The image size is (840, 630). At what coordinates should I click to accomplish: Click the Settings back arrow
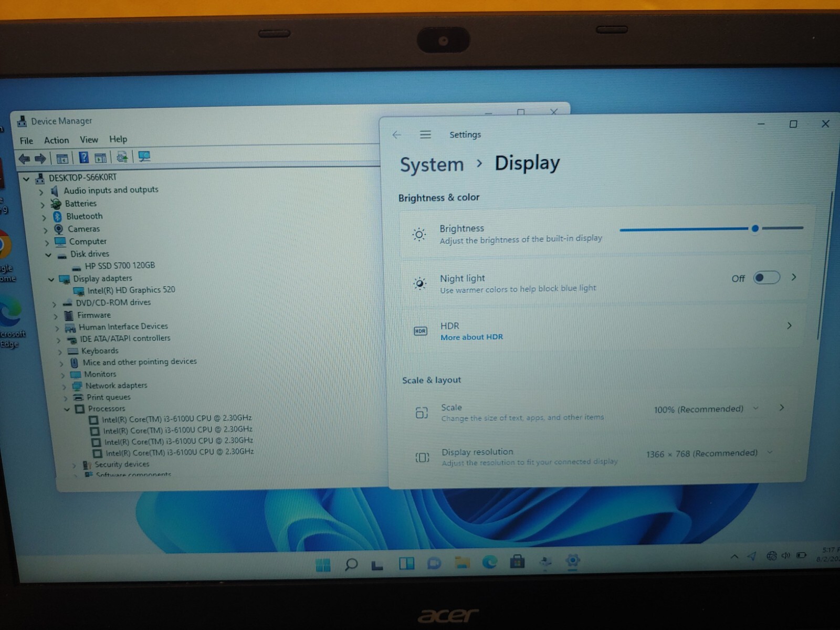pos(396,135)
